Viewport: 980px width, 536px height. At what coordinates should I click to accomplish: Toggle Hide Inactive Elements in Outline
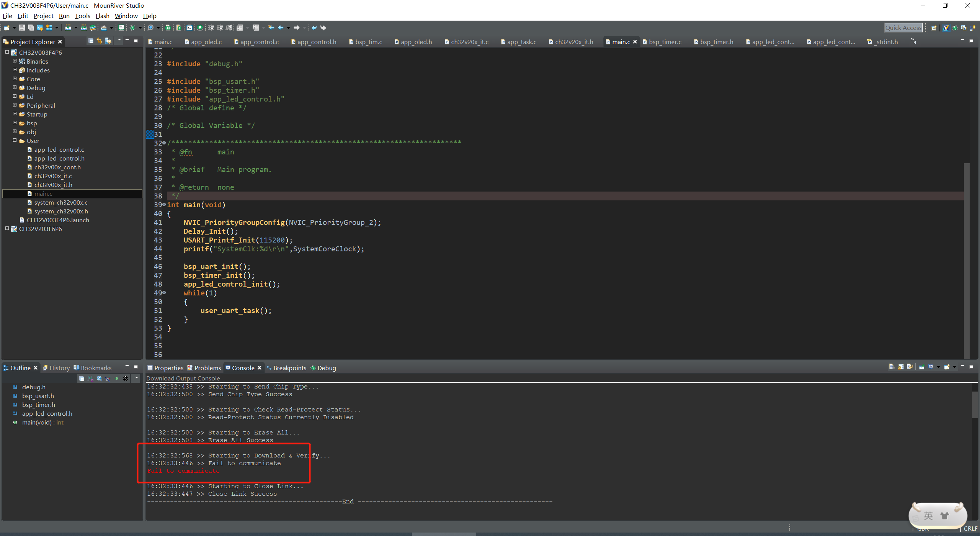(126, 379)
